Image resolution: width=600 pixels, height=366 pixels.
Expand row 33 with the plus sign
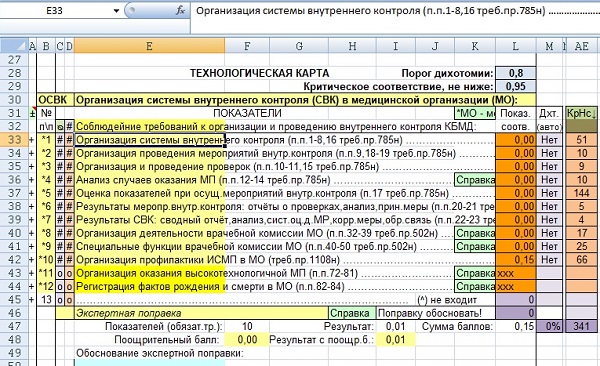[x=32, y=140]
